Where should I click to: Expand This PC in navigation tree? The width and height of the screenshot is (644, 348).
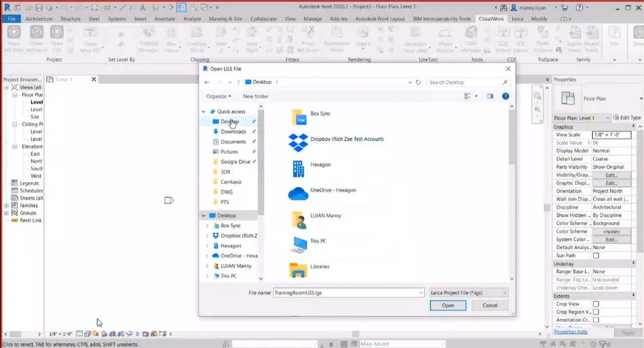click(207, 276)
